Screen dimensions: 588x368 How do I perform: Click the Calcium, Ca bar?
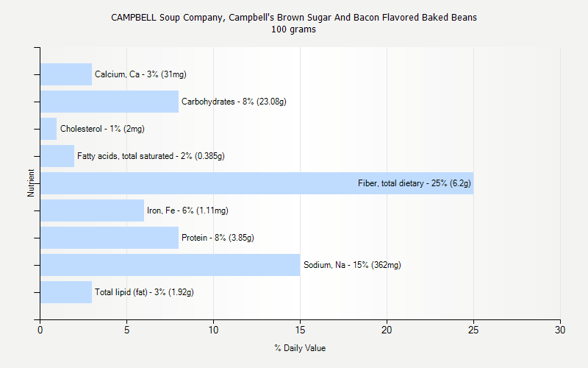[66, 74]
